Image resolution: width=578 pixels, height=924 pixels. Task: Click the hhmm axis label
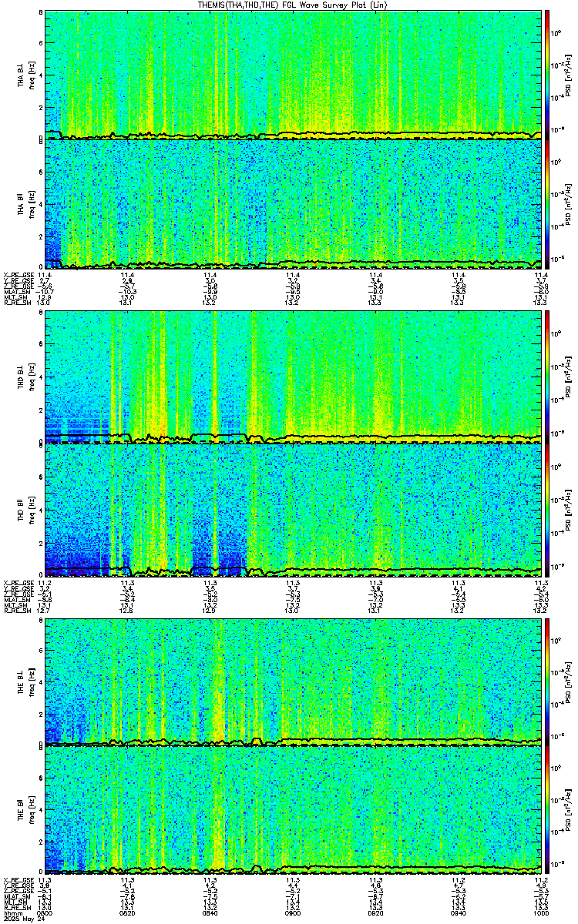(12, 913)
